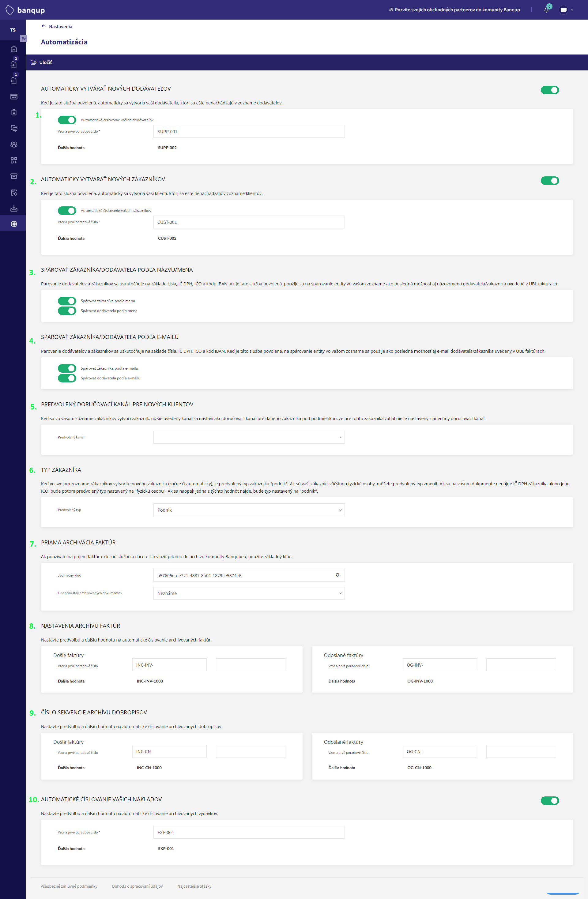
Task: Click the back arrow next to Nastavenia
Action: (x=43, y=26)
